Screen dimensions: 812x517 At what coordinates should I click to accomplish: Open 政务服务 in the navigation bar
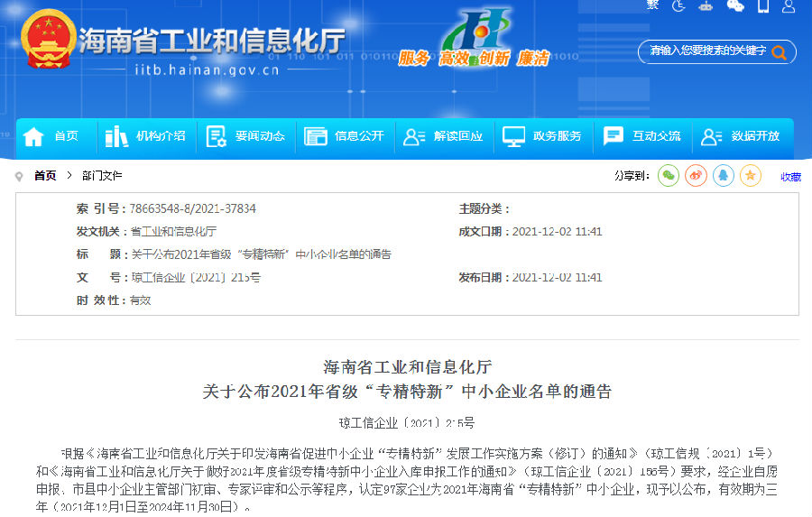click(x=544, y=136)
